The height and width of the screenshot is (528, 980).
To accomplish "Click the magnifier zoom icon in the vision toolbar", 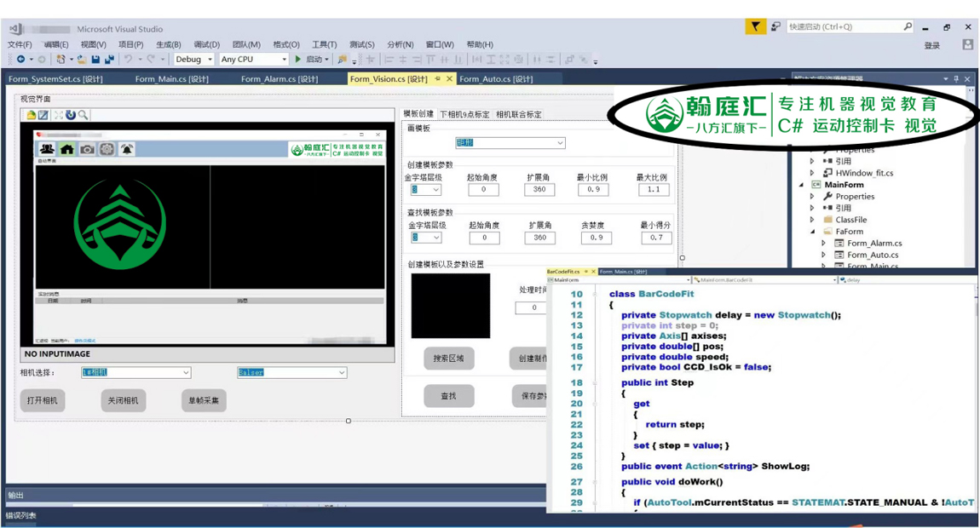I will click(84, 115).
